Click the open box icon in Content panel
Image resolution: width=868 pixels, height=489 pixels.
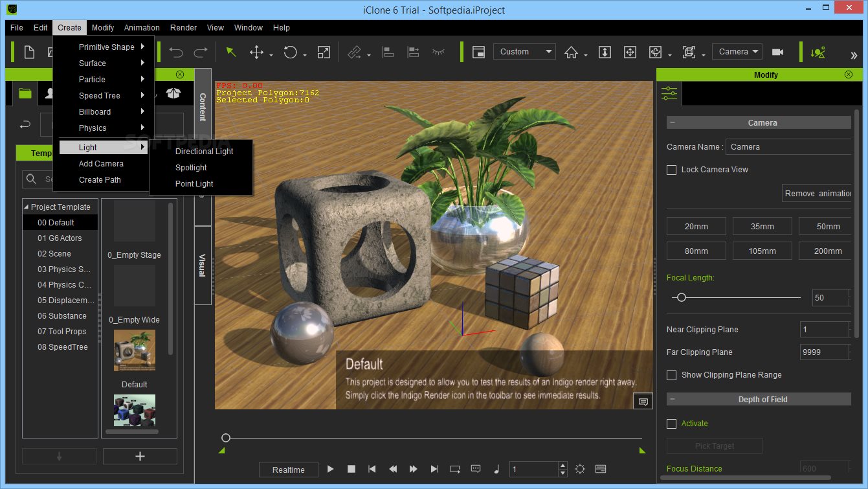coord(173,94)
